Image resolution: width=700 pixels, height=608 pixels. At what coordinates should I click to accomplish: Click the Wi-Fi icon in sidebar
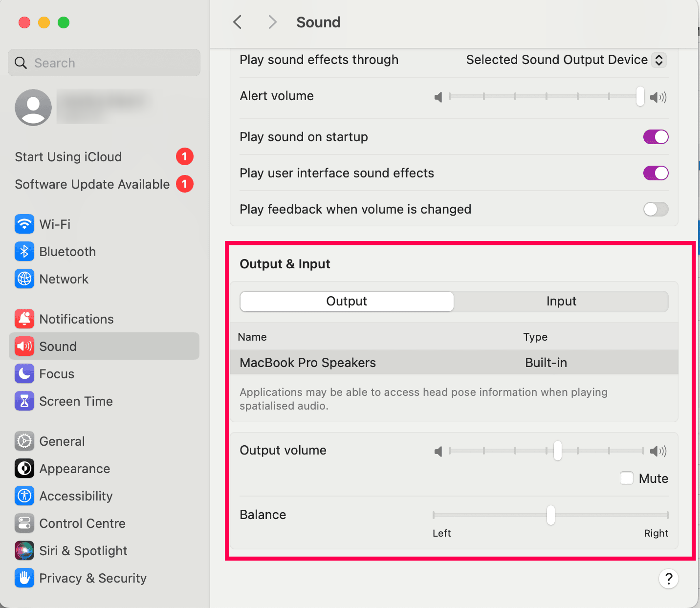pyautogui.click(x=24, y=224)
